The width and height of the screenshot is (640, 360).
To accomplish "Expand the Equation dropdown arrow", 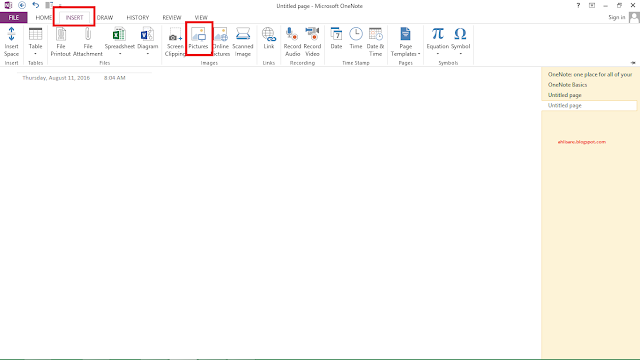I will (438, 54).
